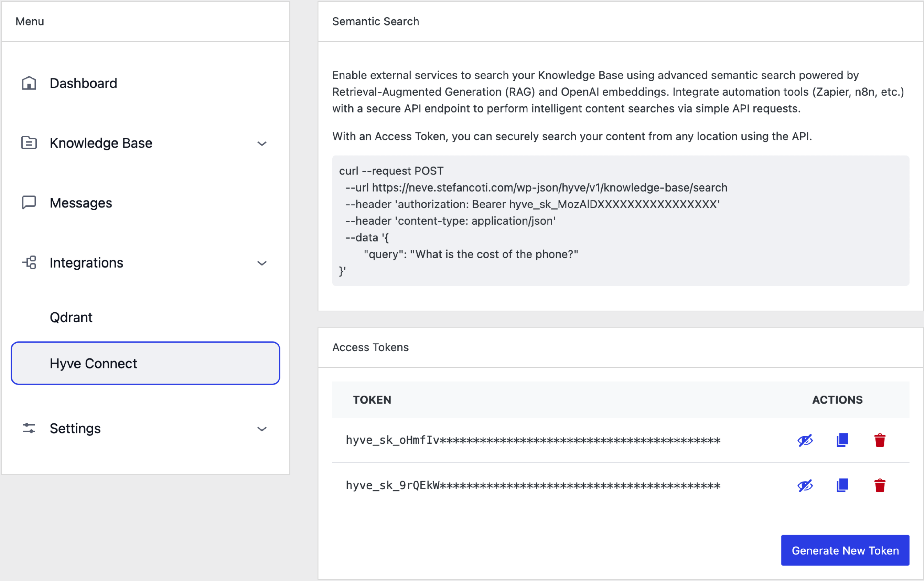The width and height of the screenshot is (924, 581).
Task: Show the hidden hyve_sk_9rQEkW token
Action: tap(805, 486)
